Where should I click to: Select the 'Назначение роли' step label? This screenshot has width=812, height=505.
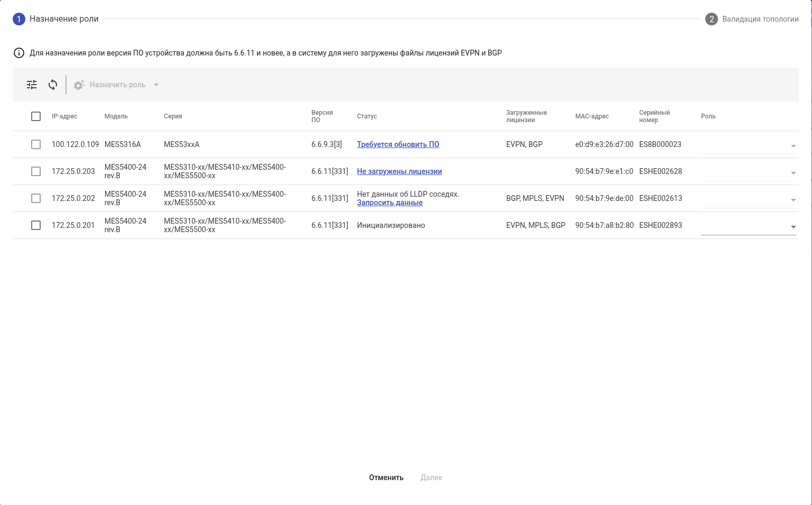(x=64, y=19)
